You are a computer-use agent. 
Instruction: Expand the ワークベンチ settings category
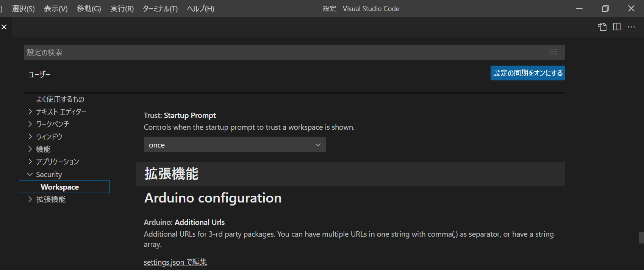pos(52,124)
